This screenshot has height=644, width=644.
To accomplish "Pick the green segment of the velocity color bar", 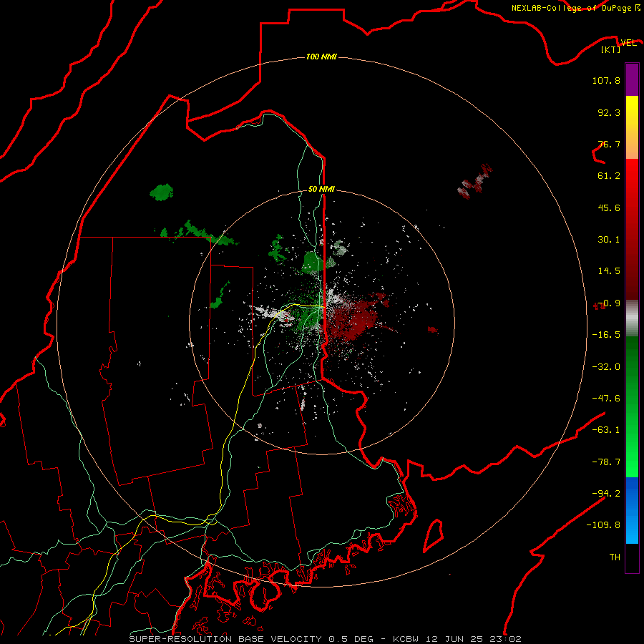I will [632, 406].
